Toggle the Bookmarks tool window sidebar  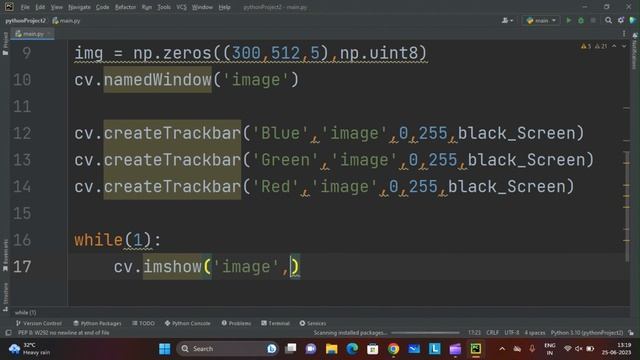[x=5, y=255]
